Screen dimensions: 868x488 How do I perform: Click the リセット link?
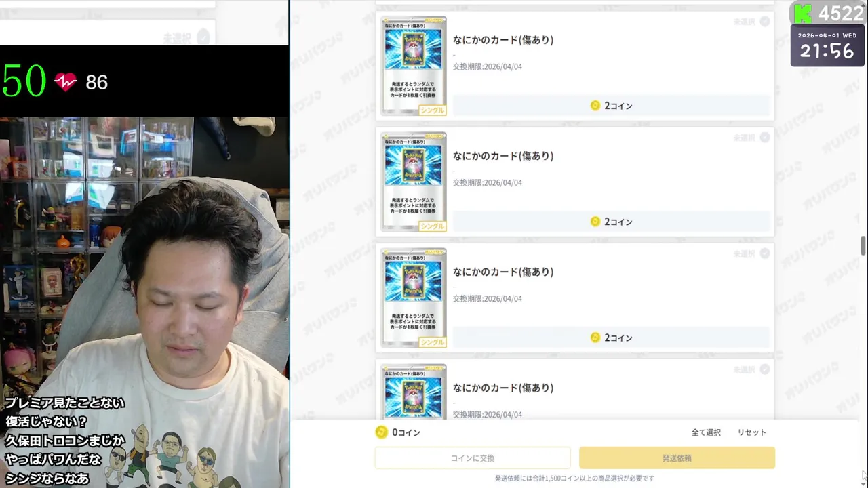(x=751, y=432)
